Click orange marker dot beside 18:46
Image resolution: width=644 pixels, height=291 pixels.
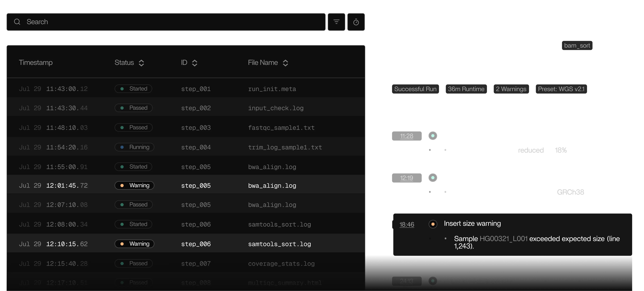(433, 224)
